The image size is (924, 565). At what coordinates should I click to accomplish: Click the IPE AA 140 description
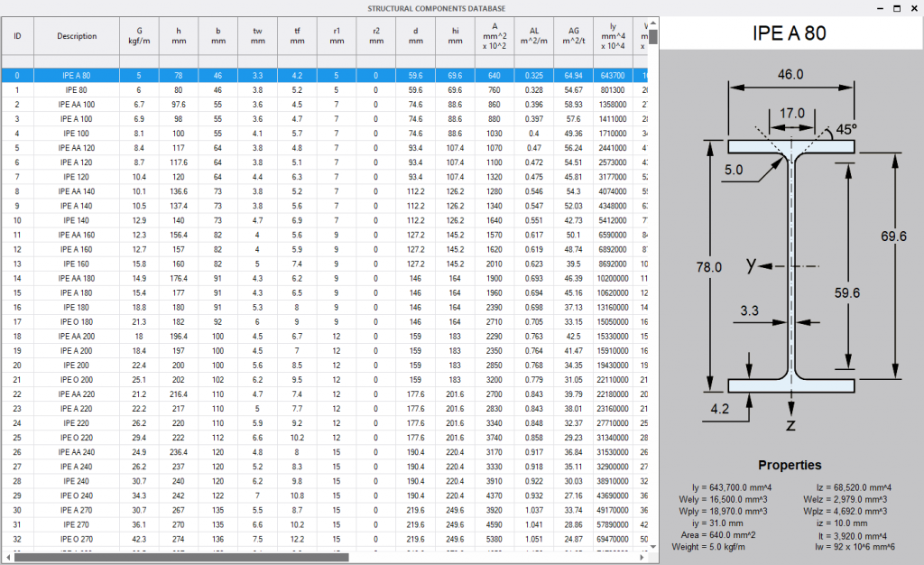[x=77, y=191]
